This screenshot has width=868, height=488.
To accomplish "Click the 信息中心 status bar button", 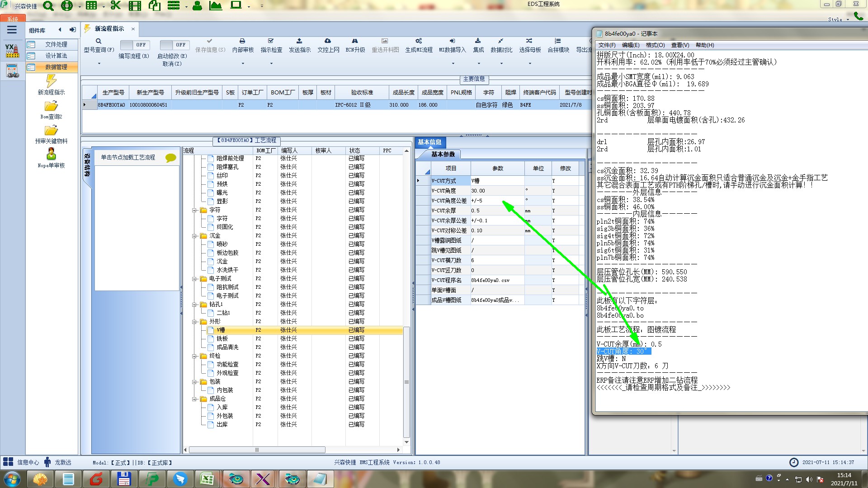I will click(x=21, y=462).
